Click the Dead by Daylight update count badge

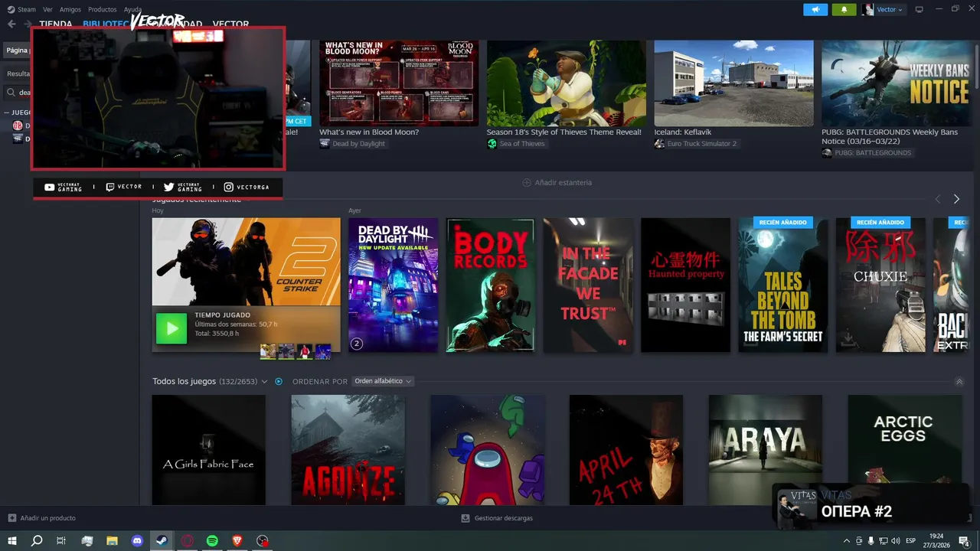356,344
